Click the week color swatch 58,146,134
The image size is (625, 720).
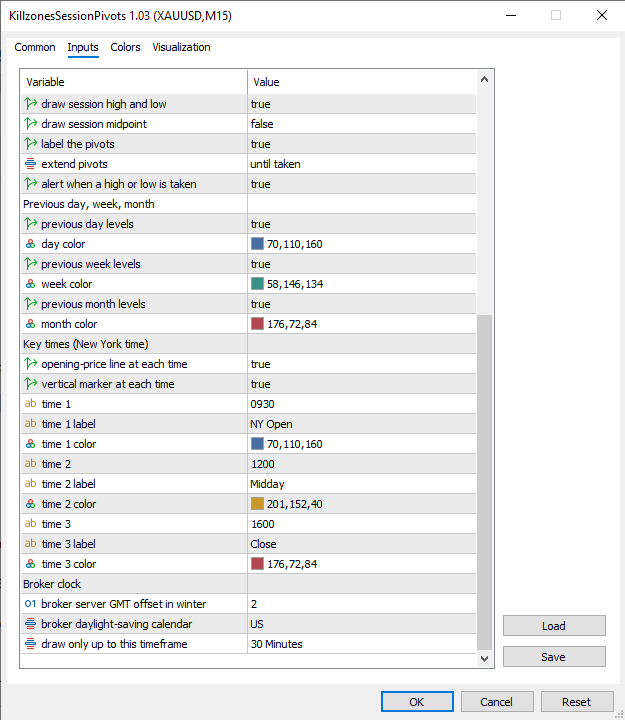click(257, 283)
